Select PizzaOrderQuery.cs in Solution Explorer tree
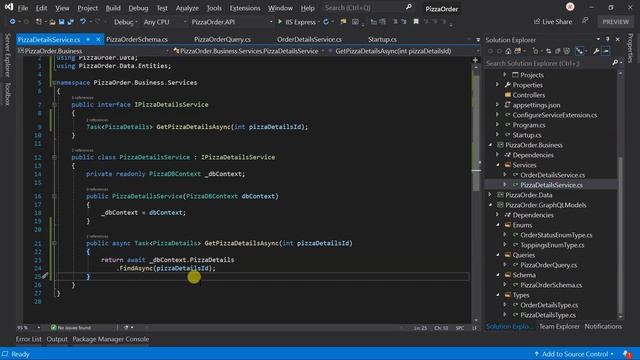The height and width of the screenshot is (360, 640). 549,265
